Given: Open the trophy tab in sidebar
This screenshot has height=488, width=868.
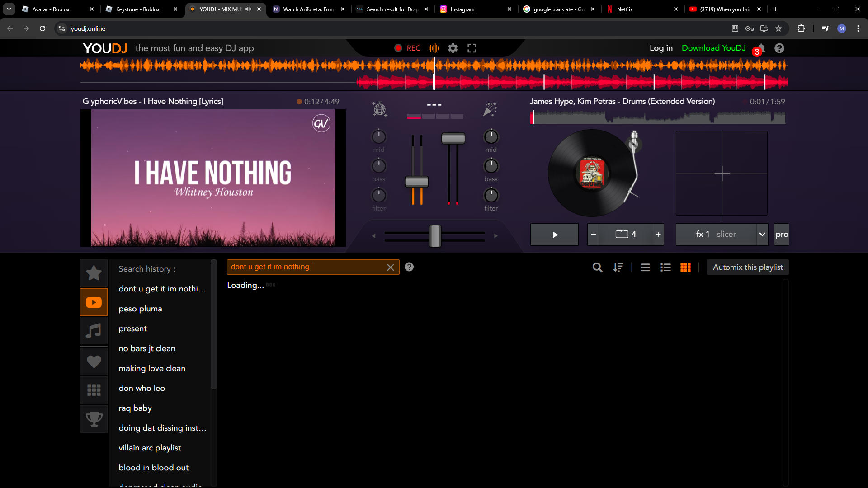Looking at the screenshot, I should pyautogui.click(x=94, y=419).
